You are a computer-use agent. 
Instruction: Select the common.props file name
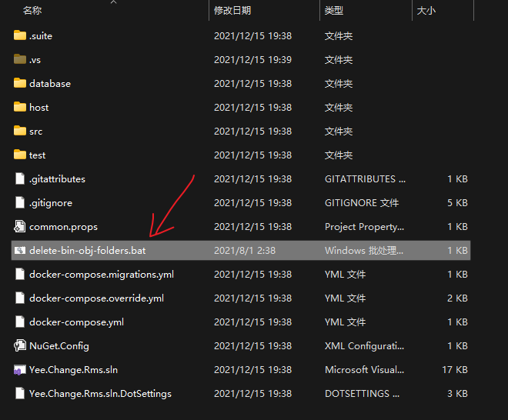click(63, 227)
